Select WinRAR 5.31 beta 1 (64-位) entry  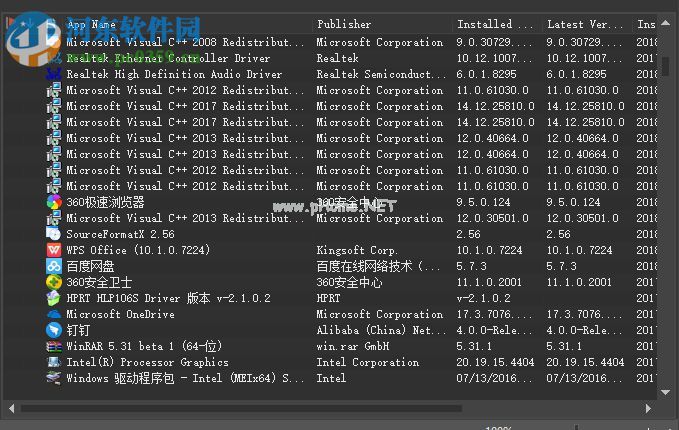click(144, 346)
